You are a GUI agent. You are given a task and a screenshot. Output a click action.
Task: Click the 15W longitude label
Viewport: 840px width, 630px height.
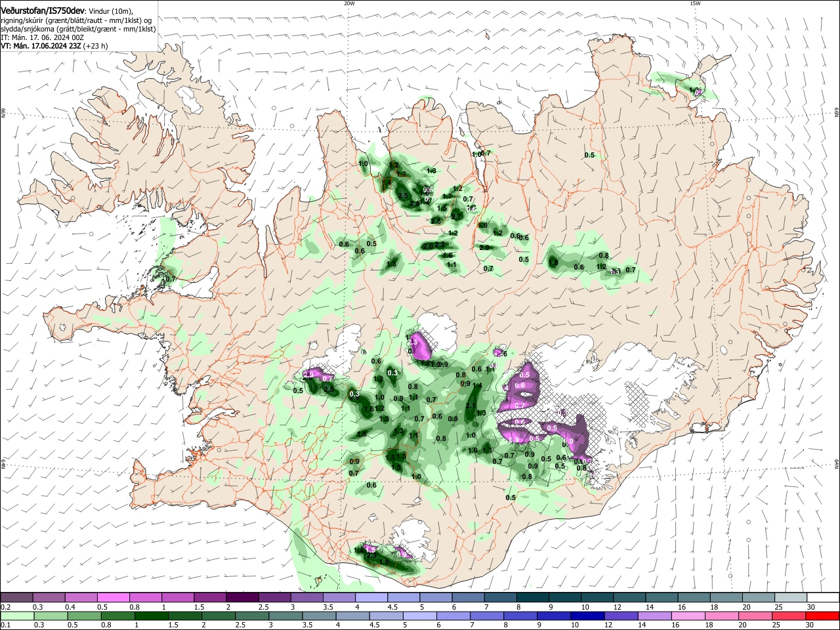pyautogui.click(x=695, y=3)
